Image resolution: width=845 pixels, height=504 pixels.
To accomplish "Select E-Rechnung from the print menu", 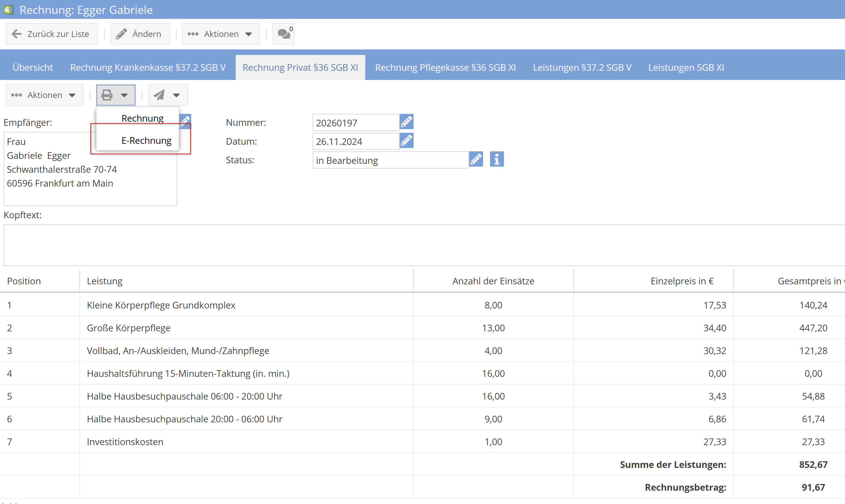I will pos(146,141).
